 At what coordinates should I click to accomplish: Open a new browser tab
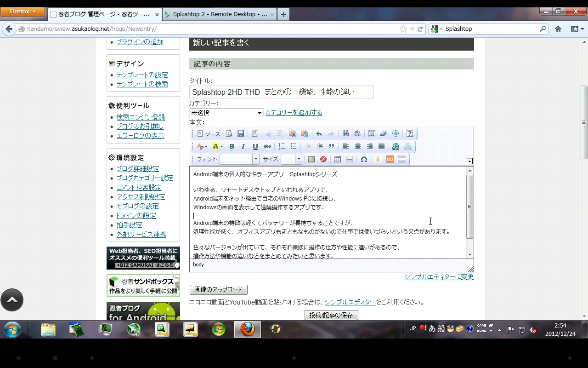click(283, 14)
